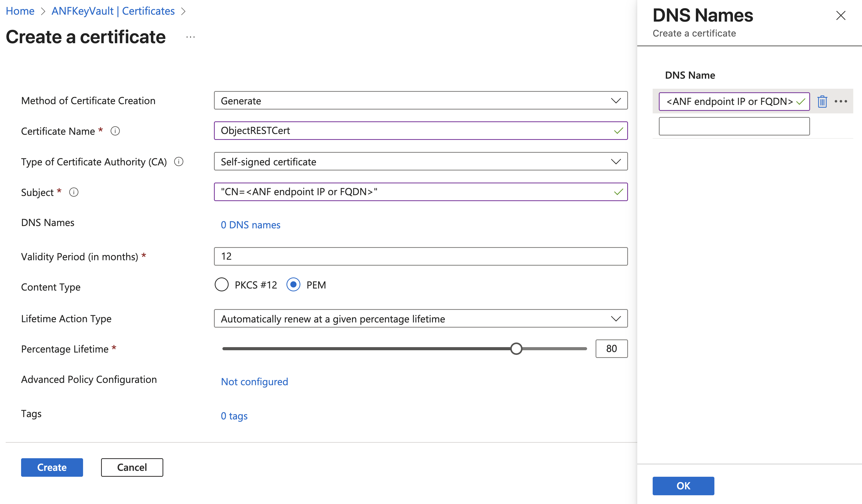Click the info icon next to Subject
Image resolution: width=862 pixels, height=504 pixels.
(74, 192)
